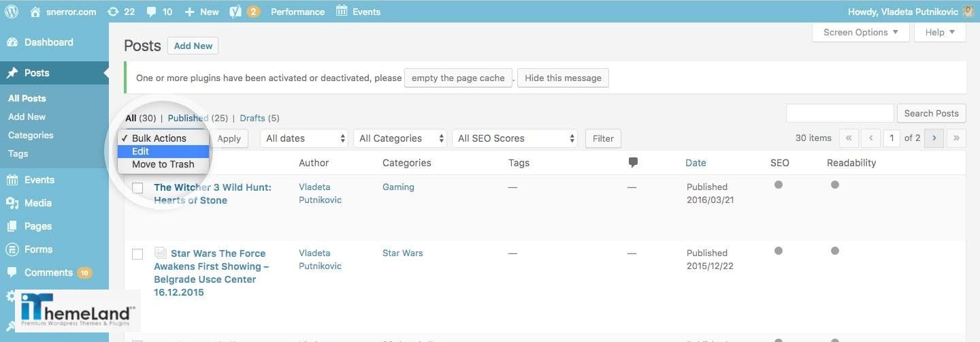Click the Readability dot for The Witcher 3
The width and height of the screenshot is (980, 342).
tap(835, 185)
